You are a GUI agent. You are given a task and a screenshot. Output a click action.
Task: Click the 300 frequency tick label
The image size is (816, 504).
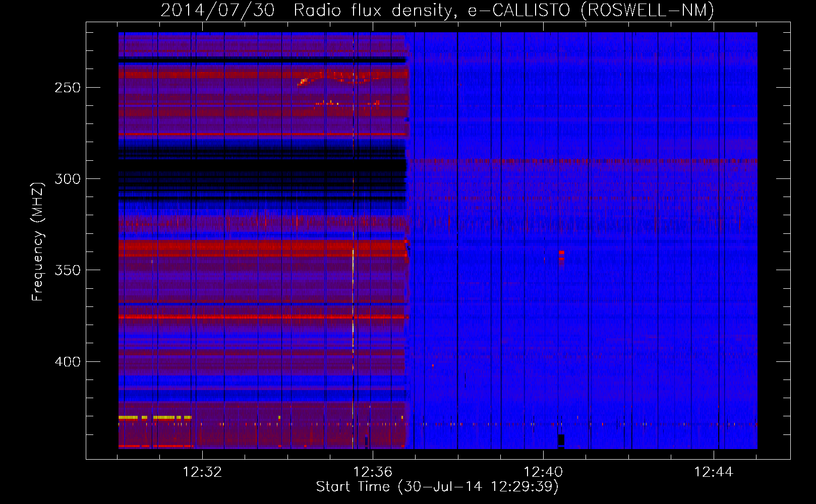pos(68,179)
